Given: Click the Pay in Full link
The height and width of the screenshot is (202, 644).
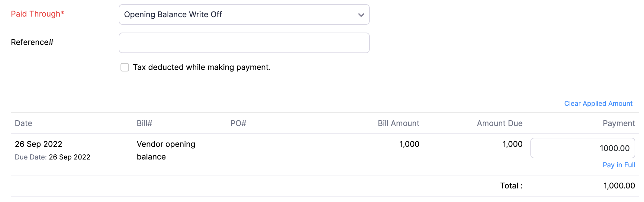Looking at the screenshot, I should click(619, 165).
